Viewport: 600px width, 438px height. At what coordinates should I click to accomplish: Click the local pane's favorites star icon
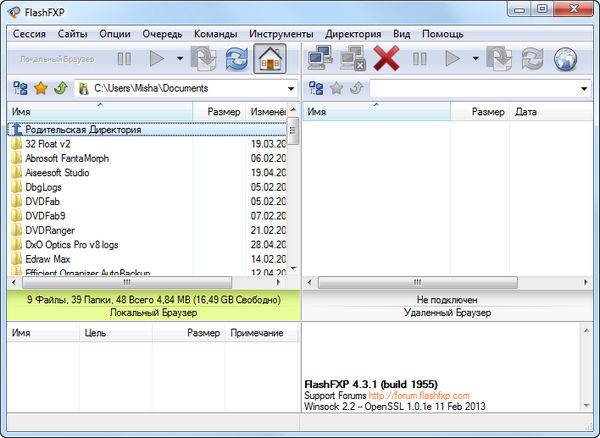tap(40, 88)
